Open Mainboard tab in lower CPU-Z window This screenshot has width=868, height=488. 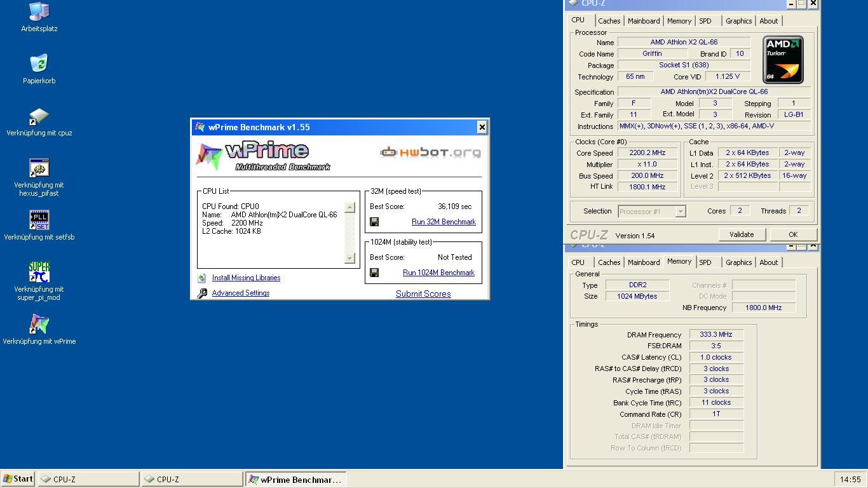coord(644,262)
